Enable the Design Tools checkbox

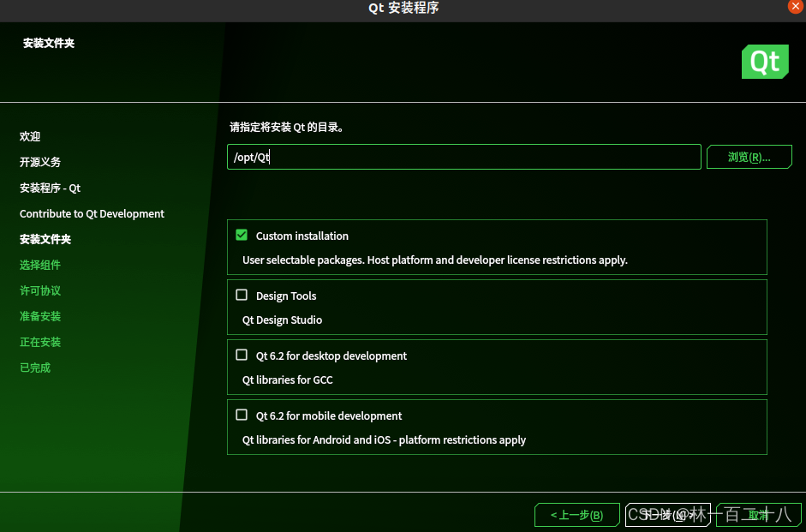241,295
